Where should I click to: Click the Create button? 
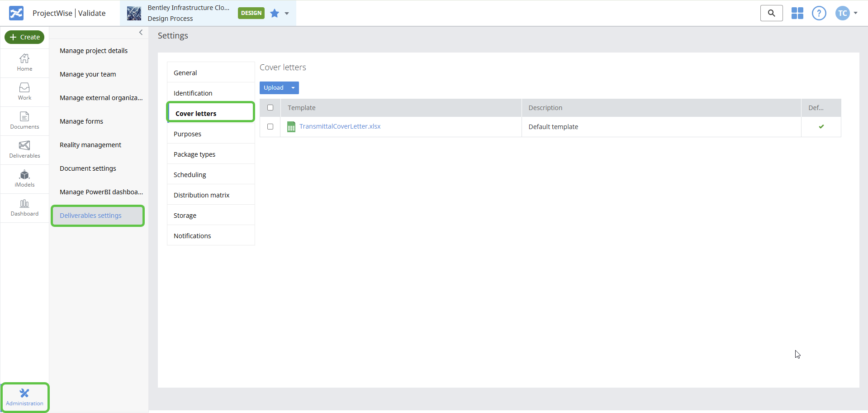[x=24, y=37]
